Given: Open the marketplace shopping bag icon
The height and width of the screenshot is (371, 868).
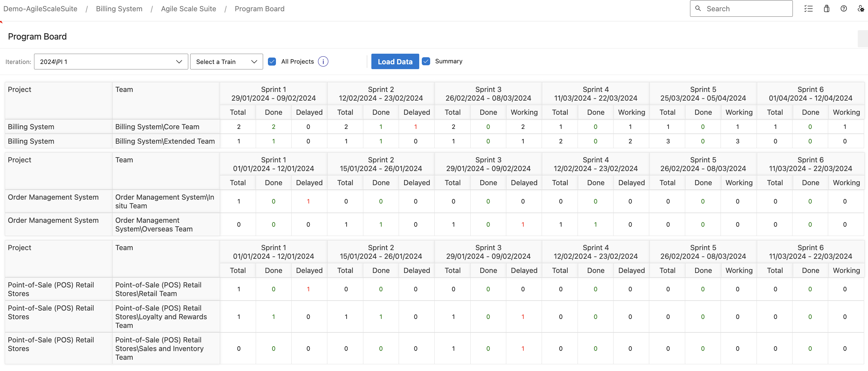Looking at the screenshot, I should 826,8.
